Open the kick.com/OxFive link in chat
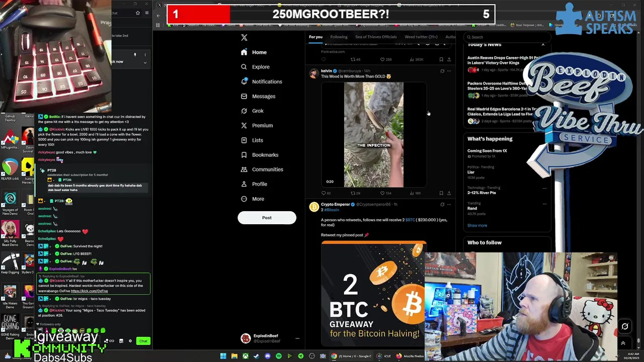This screenshot has width=644, height=362. coord(89,291)
